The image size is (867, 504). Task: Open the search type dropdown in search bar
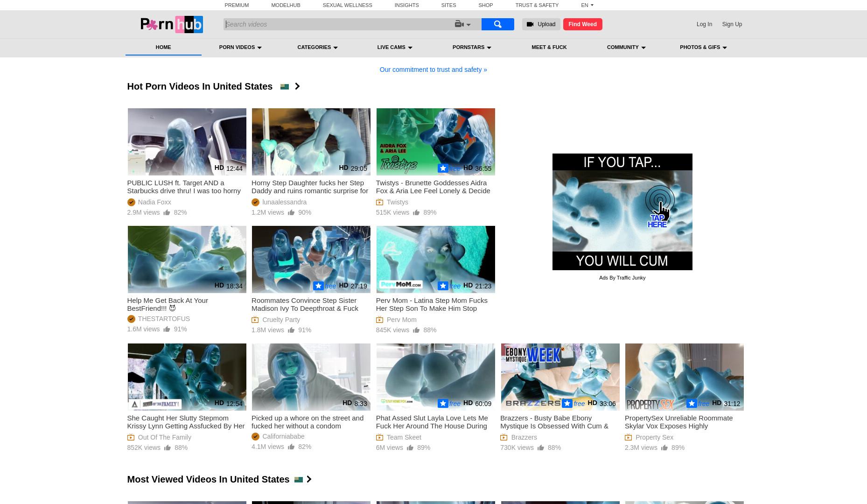pos(463,24)
